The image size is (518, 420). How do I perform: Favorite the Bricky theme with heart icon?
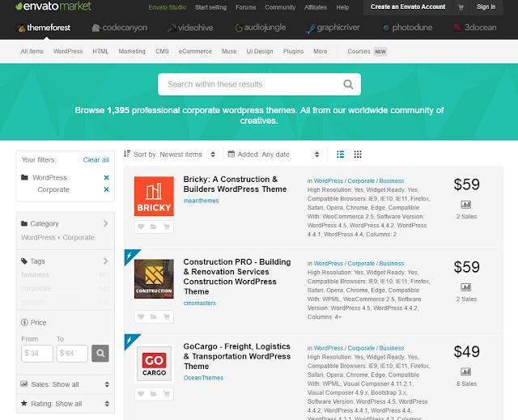[141, 227]
